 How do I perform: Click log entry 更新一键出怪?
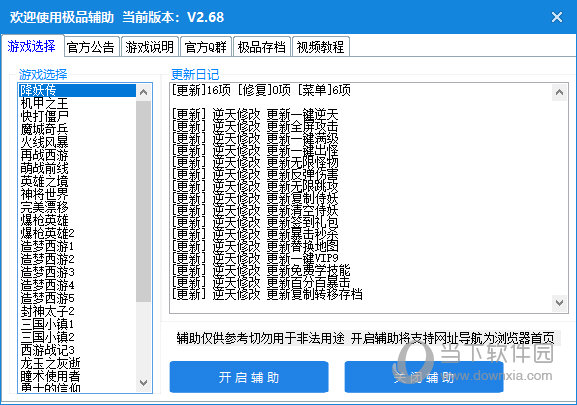255,150
